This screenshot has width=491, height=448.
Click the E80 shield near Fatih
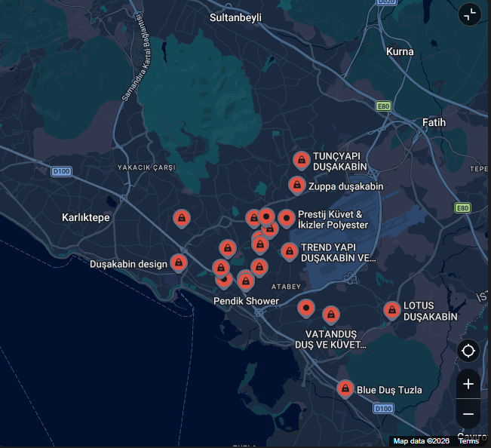coord(383,106)
